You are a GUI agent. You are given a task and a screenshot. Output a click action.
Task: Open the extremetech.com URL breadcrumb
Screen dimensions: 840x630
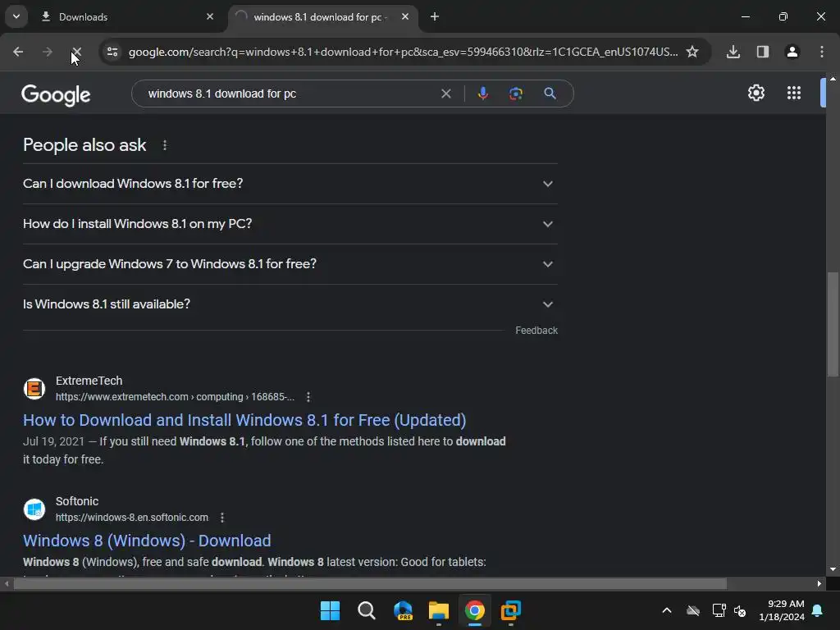[176, 397]
